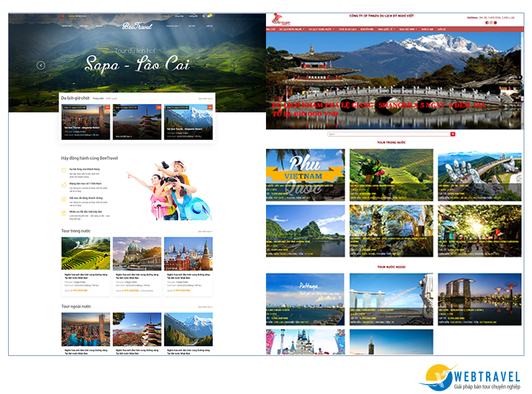Open the Facebook icon on right site

[x=487, y=23]
